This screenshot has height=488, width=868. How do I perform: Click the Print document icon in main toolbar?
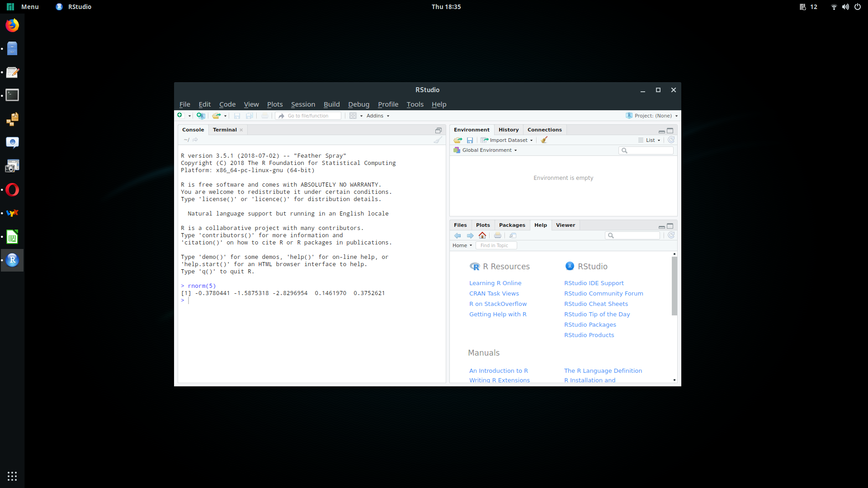coord(265,116)
